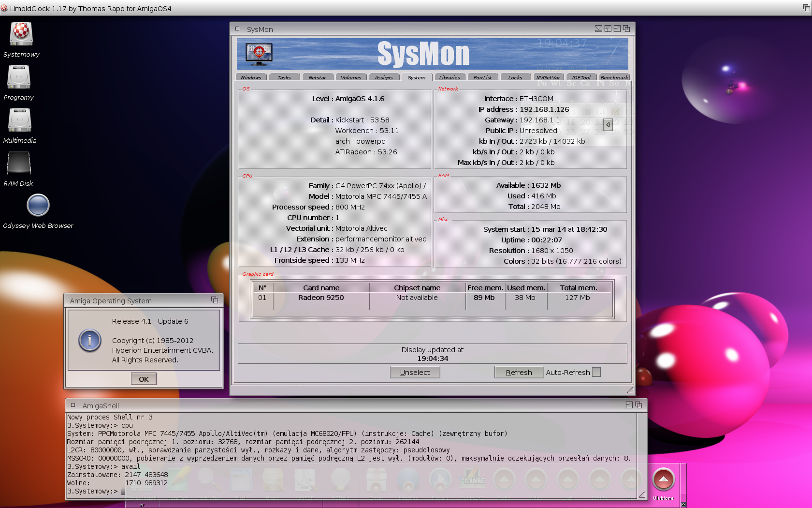Click the Display updated at 19:04:34 field
Image resolution: width=812 pixels, height=508 pixels.
click(x=432, y=354)
